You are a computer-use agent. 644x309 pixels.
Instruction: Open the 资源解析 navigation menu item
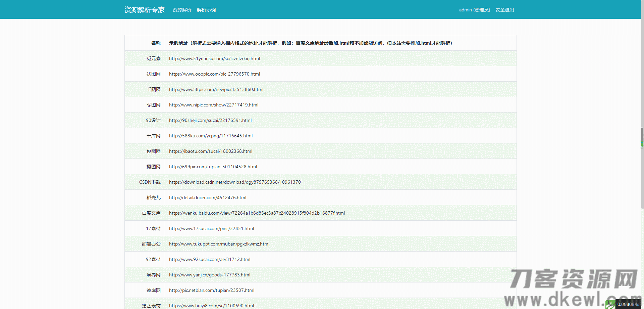pyautogui.click(x=182, y=10)
